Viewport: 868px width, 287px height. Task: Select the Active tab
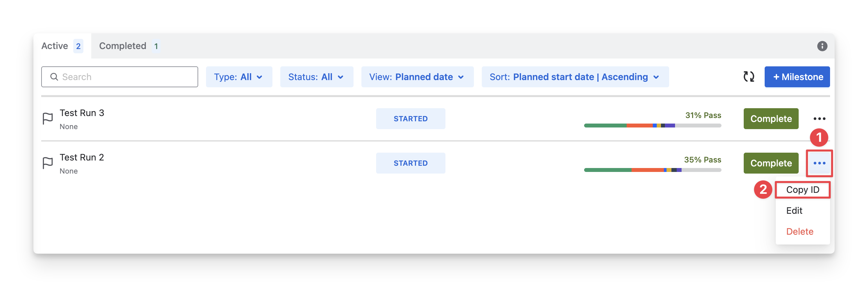pos(62,46)
